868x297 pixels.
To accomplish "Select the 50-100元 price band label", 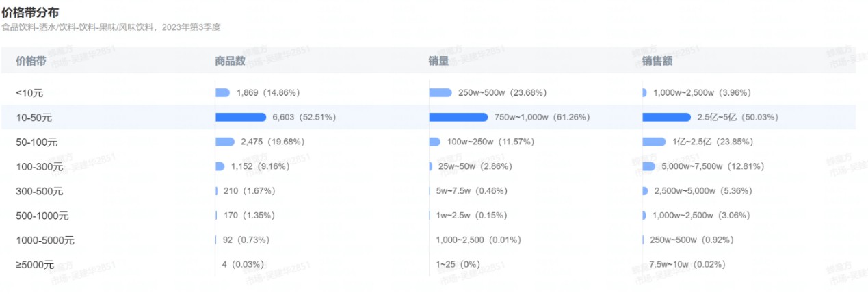I will tap(37, 142).
